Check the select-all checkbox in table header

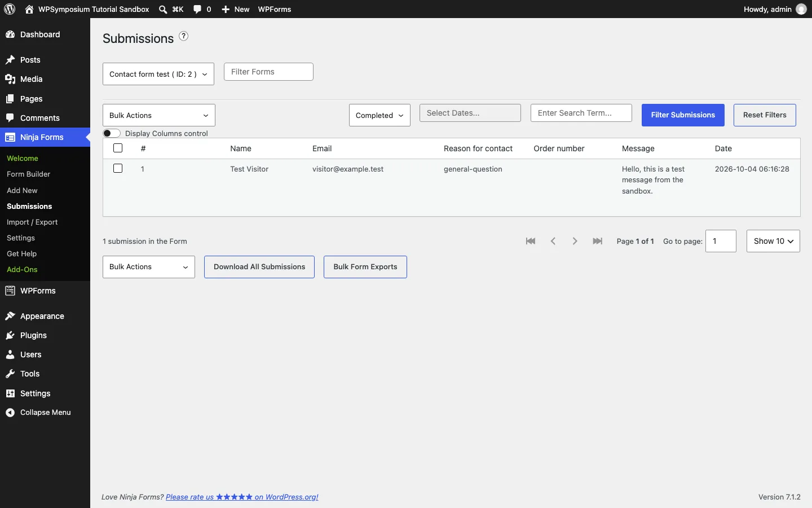click(118, 148)
